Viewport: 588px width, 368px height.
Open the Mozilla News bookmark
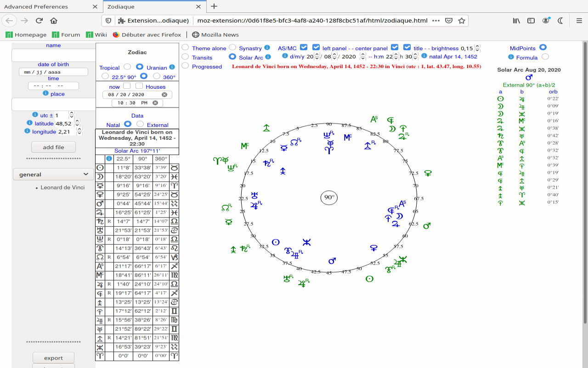(x=215, y=34)
